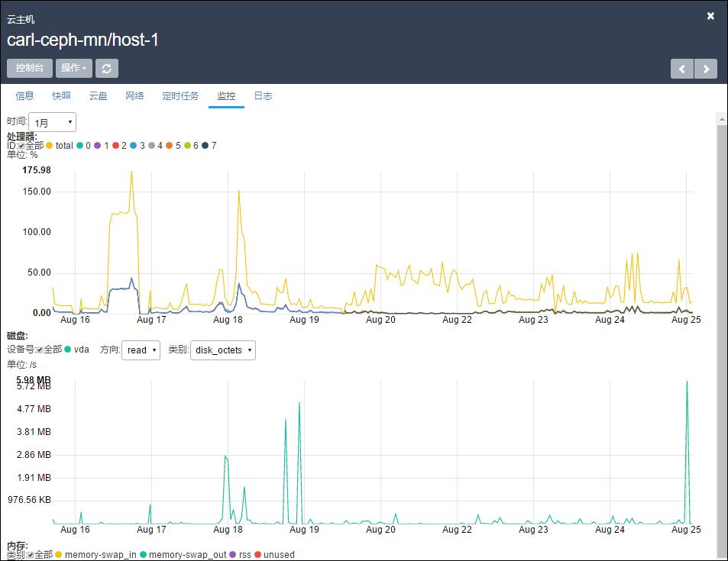Open the 时间 range dropdown showing 1月
The height and width of the screenshot is (561, 728).
[53, 122]
